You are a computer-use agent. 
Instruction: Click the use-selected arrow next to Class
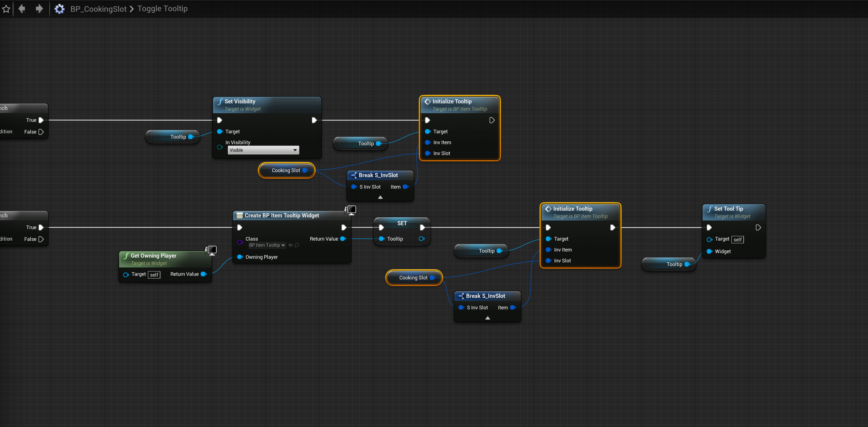(290, 245)
